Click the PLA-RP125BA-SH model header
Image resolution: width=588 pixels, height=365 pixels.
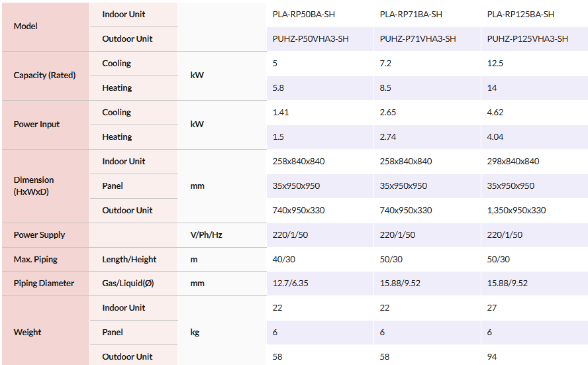(520, 15)
